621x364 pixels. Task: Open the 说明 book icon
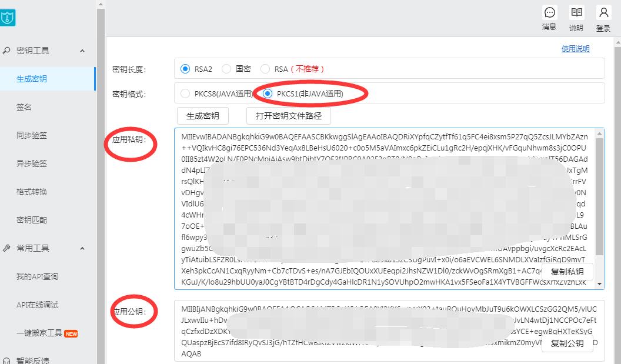[x=576, y=13]
